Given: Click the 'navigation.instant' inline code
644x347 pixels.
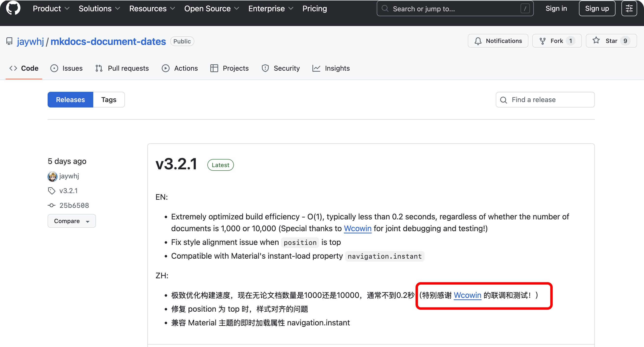Looking at the screenshot, I should (x=384, y=256).
